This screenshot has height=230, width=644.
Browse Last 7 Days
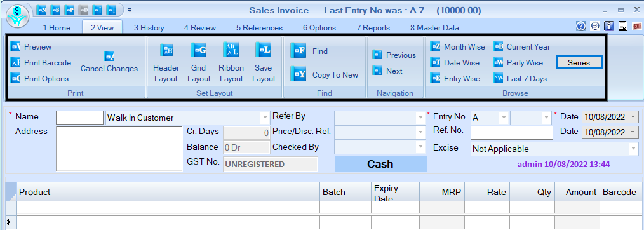click(x=520, y=78)
